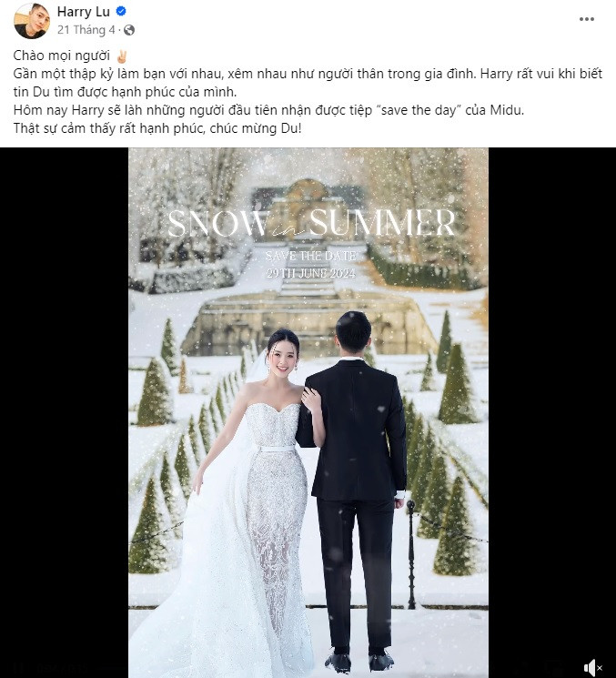Click the victory hand emoji in the post

click(x=121, y=56)
